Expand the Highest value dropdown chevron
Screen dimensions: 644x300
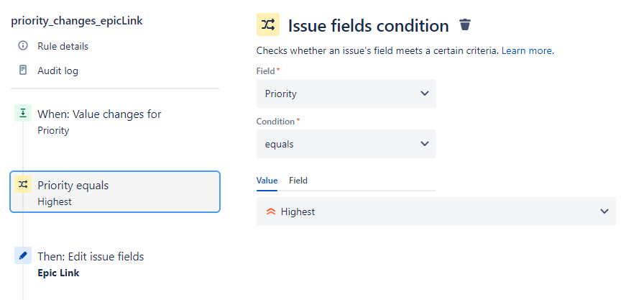(603, 212)
